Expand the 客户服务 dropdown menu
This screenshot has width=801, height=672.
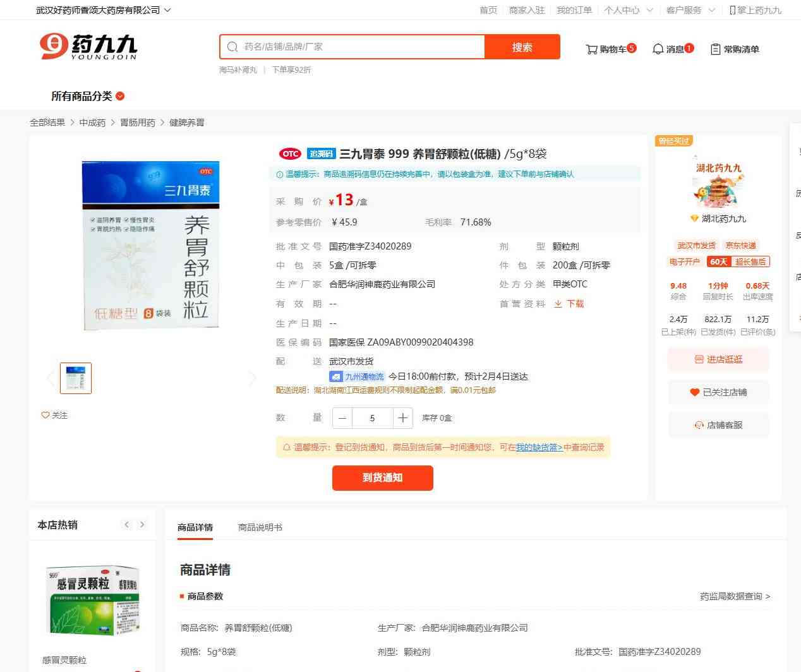(690, 10)
